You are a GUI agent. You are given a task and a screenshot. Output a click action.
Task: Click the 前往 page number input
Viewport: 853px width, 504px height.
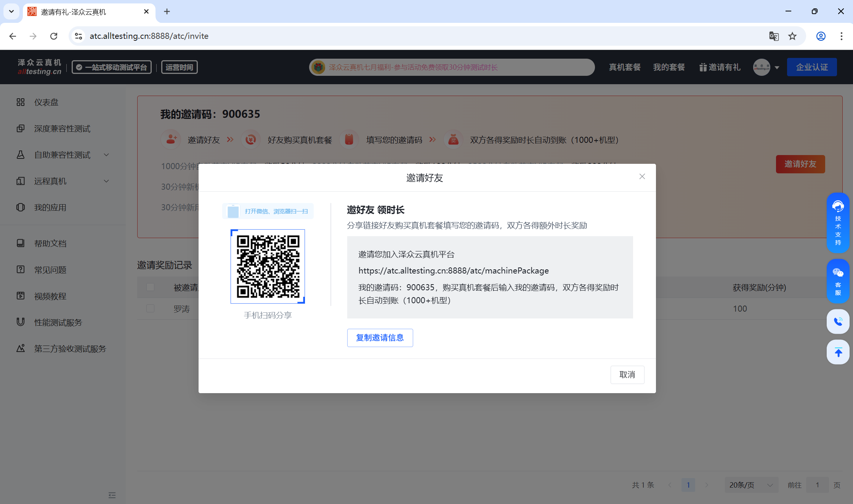point(818,485)
